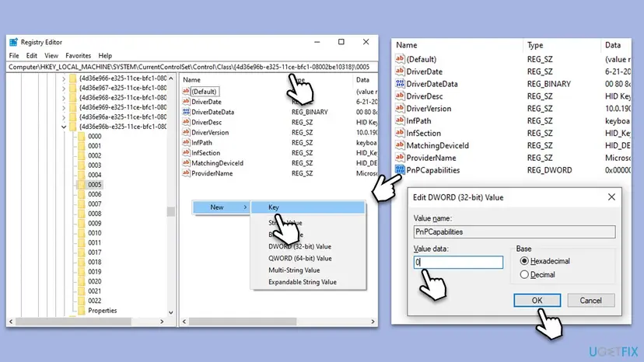Select the 0006 subkey in the tree
Image resolution: width=644 pixels, height=362 pixels.
94,194
